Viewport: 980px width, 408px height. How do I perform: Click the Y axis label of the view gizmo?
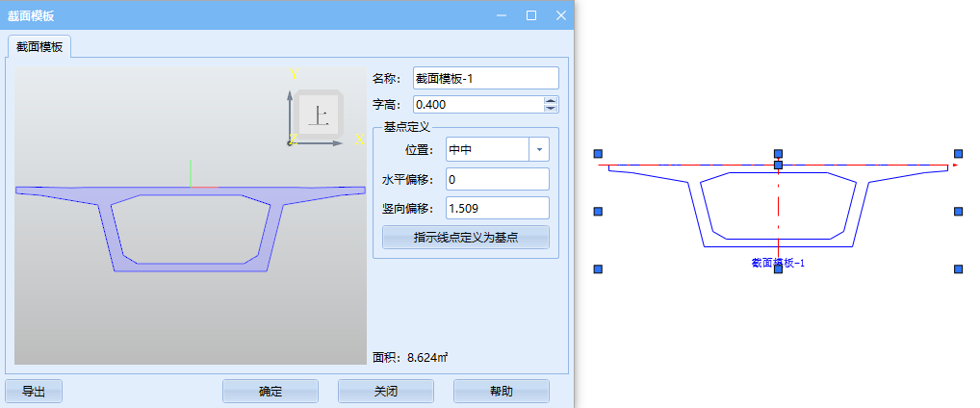(293, 75)
